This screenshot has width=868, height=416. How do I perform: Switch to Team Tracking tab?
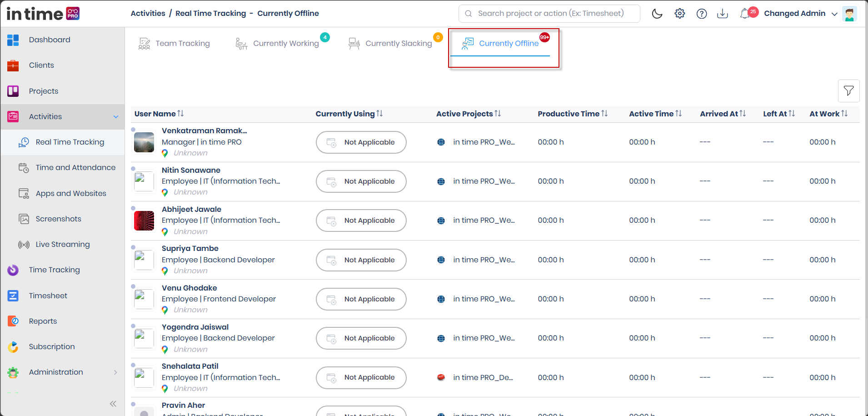174,44
